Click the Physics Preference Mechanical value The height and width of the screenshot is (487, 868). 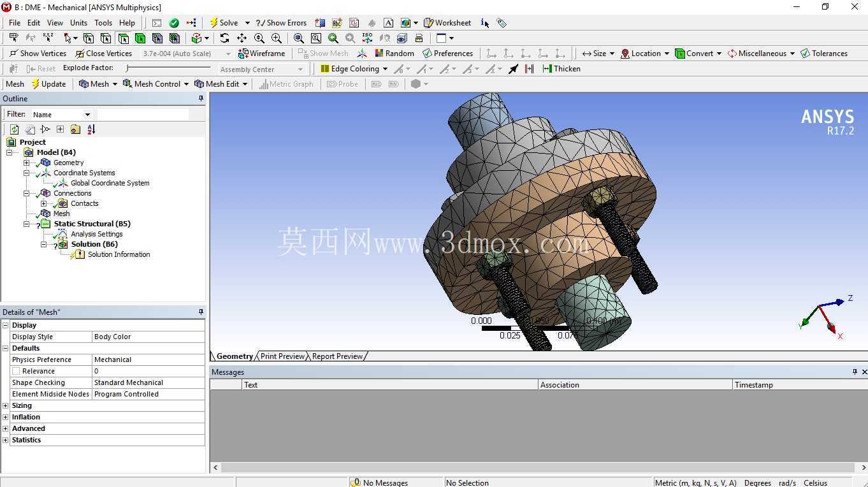tap(148, 360)
